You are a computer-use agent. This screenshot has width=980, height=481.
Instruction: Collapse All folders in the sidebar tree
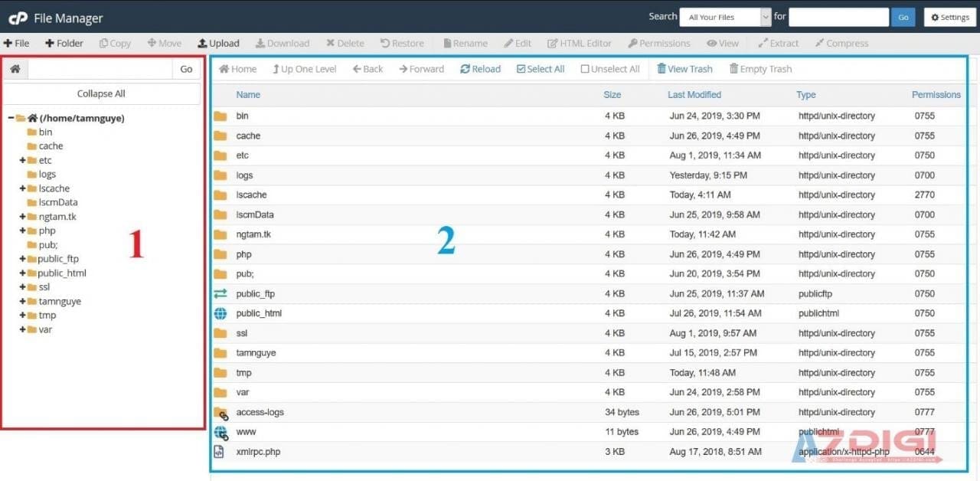click(x=101, y=93)
